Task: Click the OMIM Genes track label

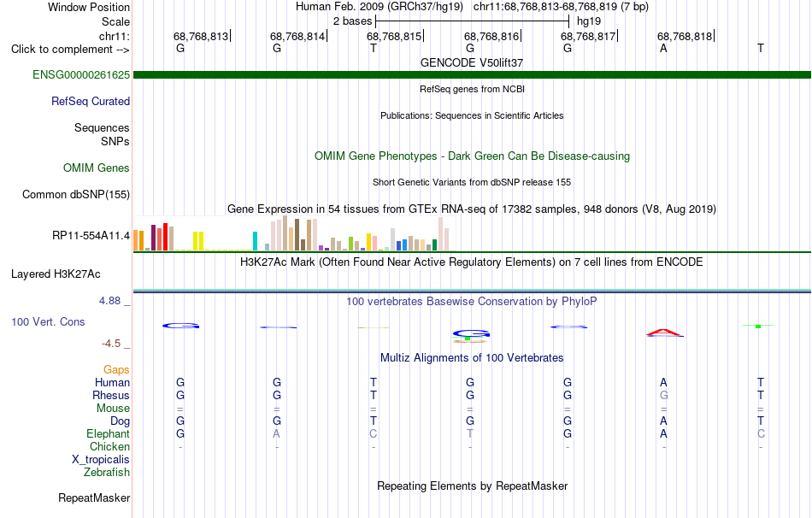Action: [97, 168]
